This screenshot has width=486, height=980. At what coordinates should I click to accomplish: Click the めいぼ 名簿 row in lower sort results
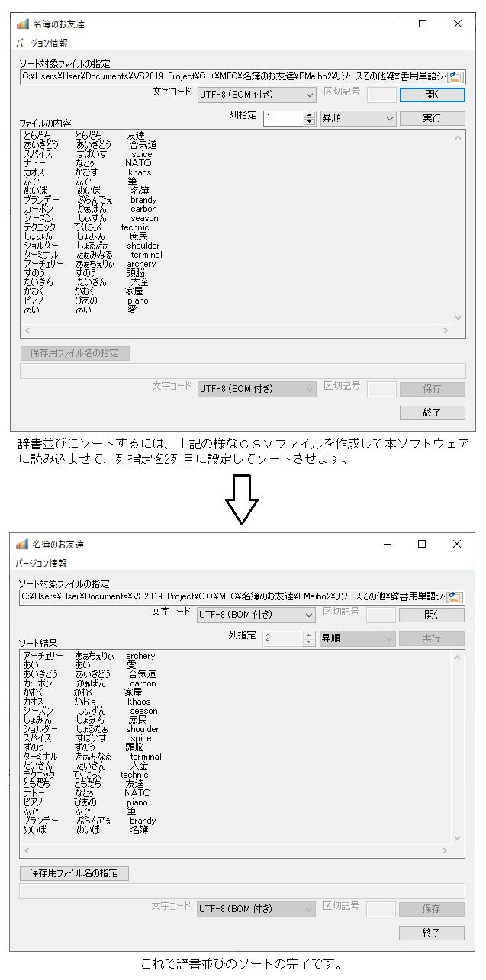[85, 830]
